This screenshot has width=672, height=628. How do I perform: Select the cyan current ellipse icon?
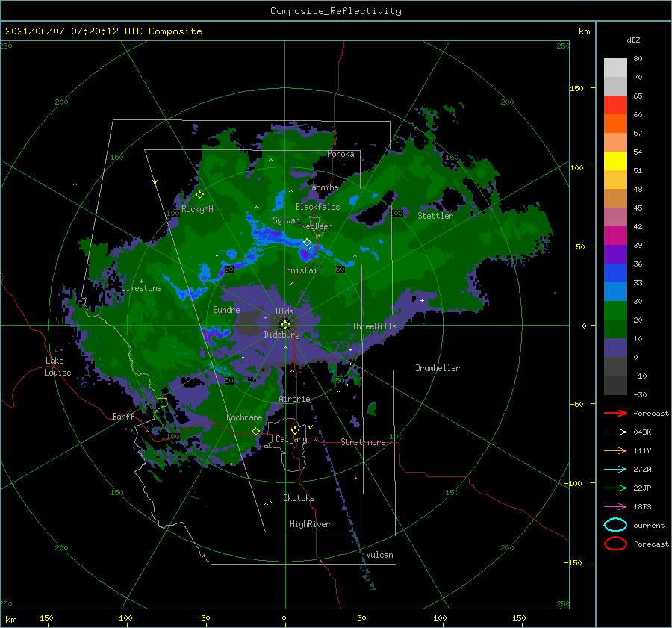[615, 525]
